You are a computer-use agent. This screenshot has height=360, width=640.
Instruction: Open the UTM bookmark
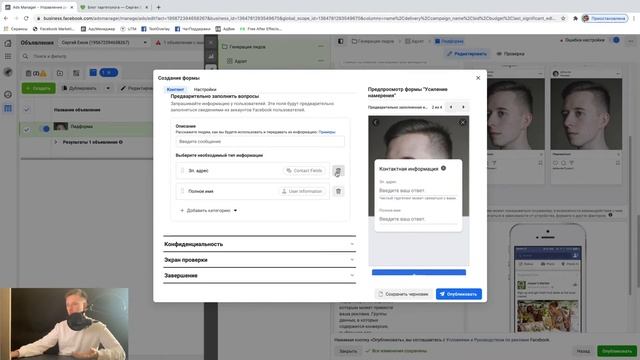point(128,29)
